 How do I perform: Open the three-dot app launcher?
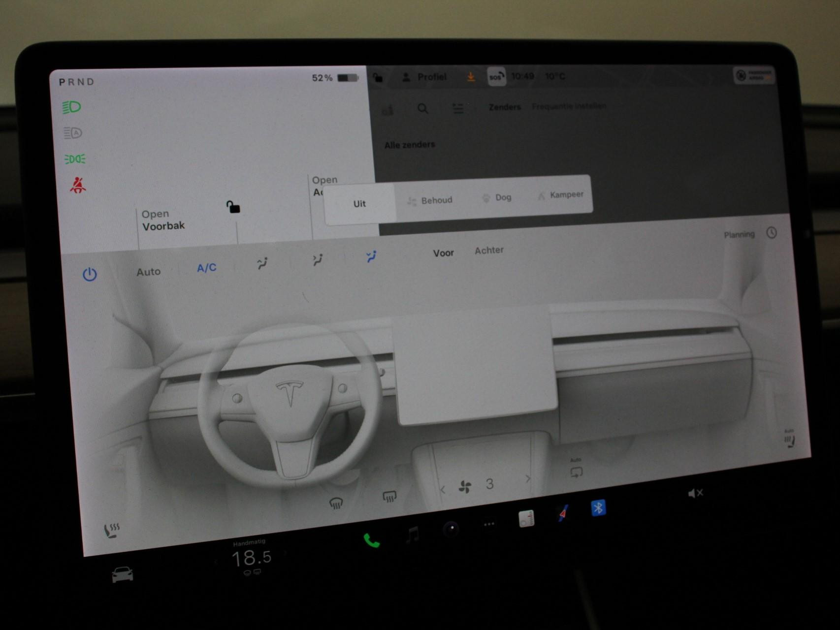coord(489,524)
